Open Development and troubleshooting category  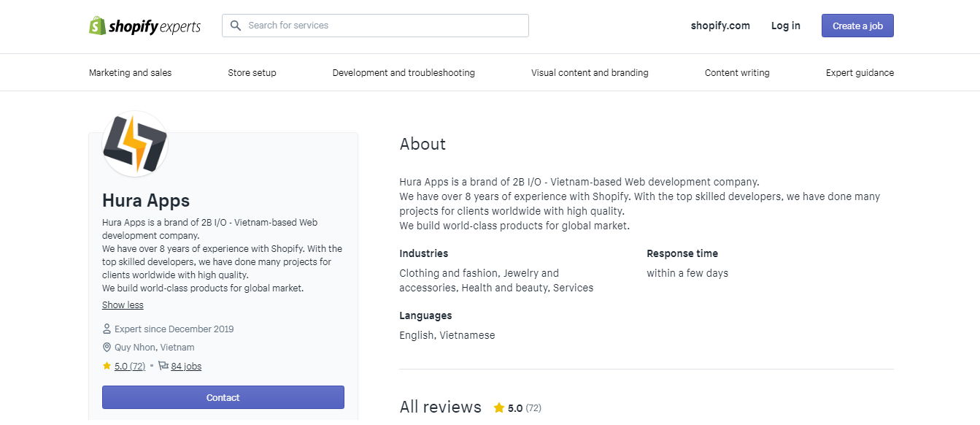(404, 73)
